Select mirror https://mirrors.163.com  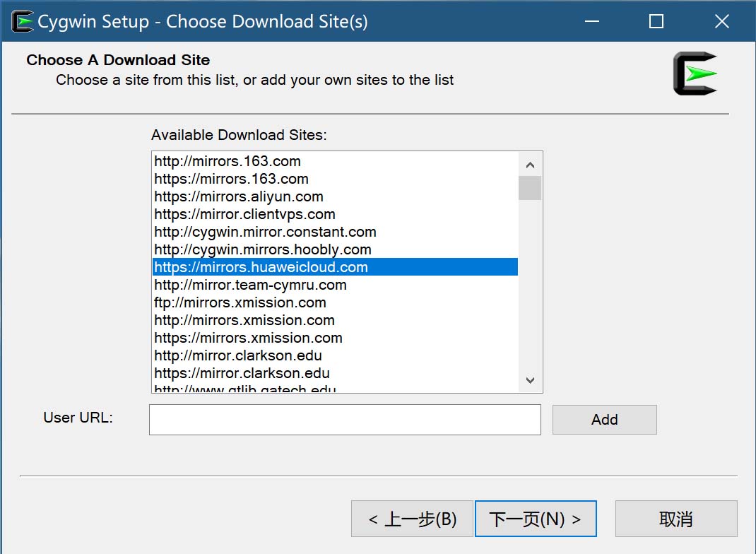click(x=335, y=179)
